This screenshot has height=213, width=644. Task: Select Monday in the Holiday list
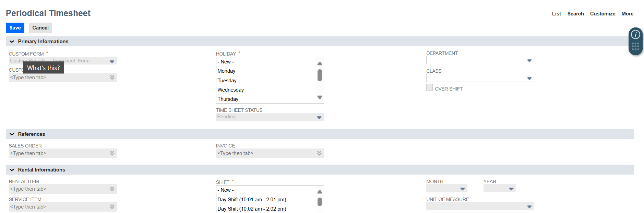tap(226, 71)
